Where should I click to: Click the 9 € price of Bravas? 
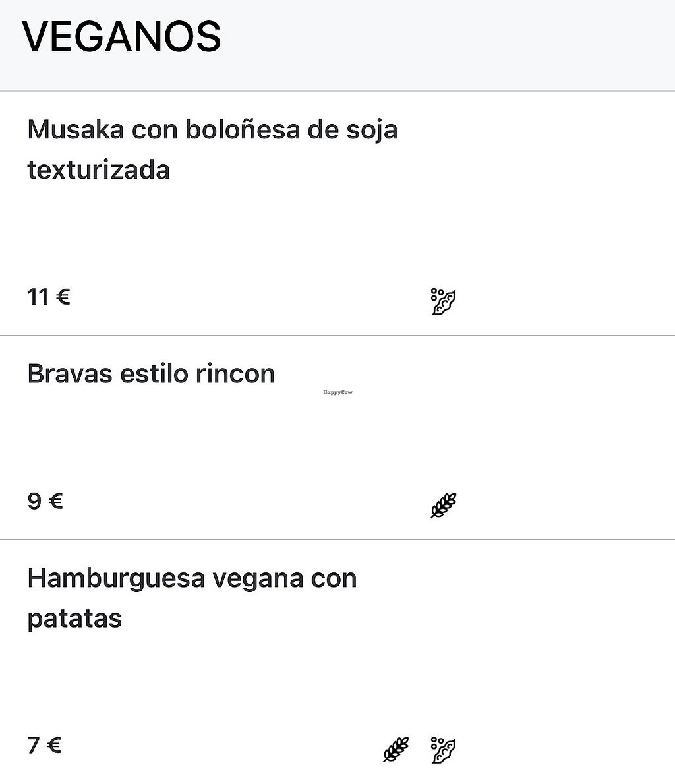pos(45,502)
